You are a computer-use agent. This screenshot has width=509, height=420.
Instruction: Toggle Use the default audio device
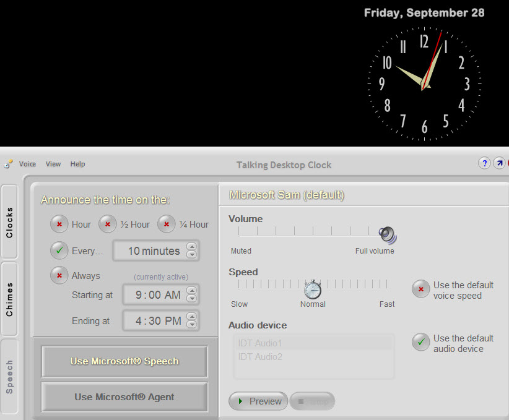click(420, 342)
